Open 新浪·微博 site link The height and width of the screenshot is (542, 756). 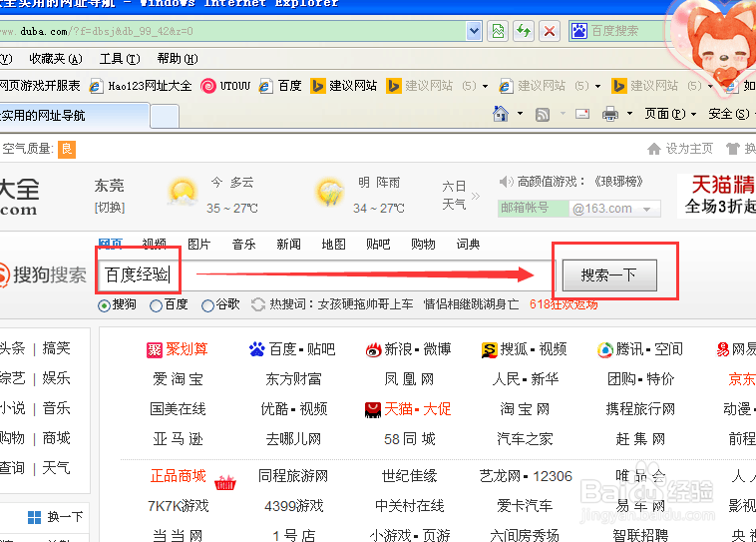[408, 349]
